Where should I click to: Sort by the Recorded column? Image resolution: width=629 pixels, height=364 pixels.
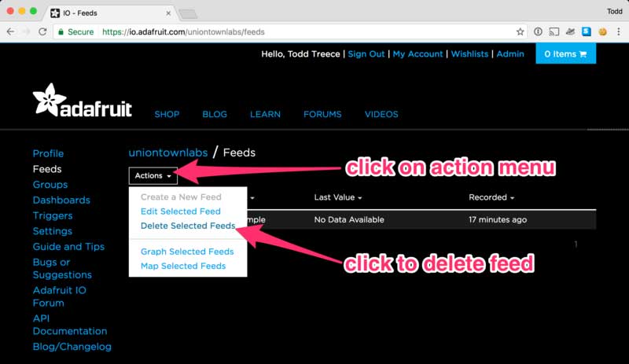[x=491, y=197]
